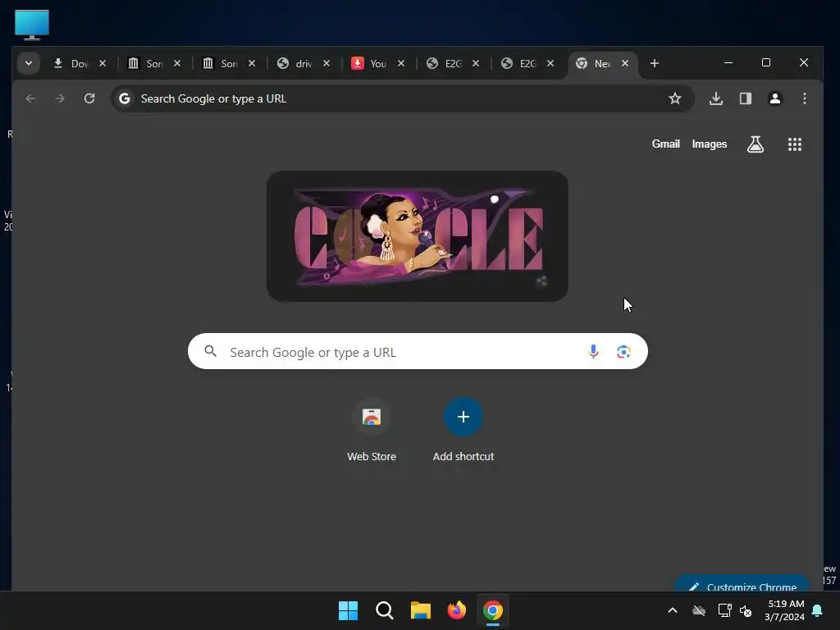Open the network display tray icon

[x=724, y=610]
